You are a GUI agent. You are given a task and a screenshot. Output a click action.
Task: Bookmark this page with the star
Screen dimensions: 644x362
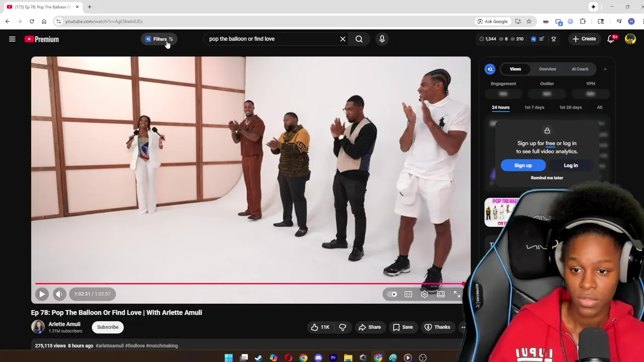(529, 21)
